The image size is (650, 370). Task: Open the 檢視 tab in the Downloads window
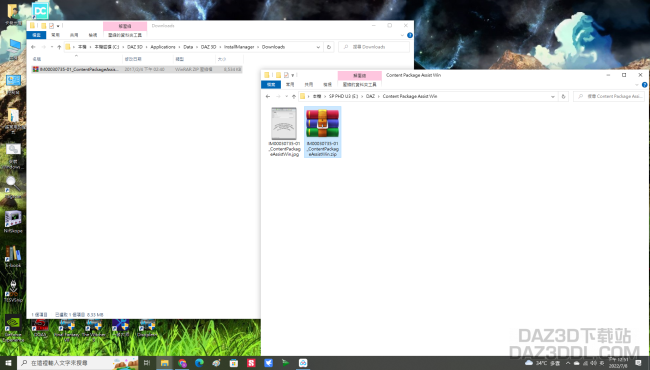92,35
